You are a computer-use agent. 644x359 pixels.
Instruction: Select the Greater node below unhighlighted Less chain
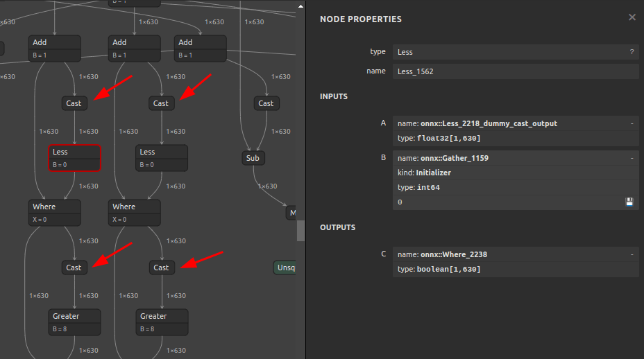tap(162, 322)
